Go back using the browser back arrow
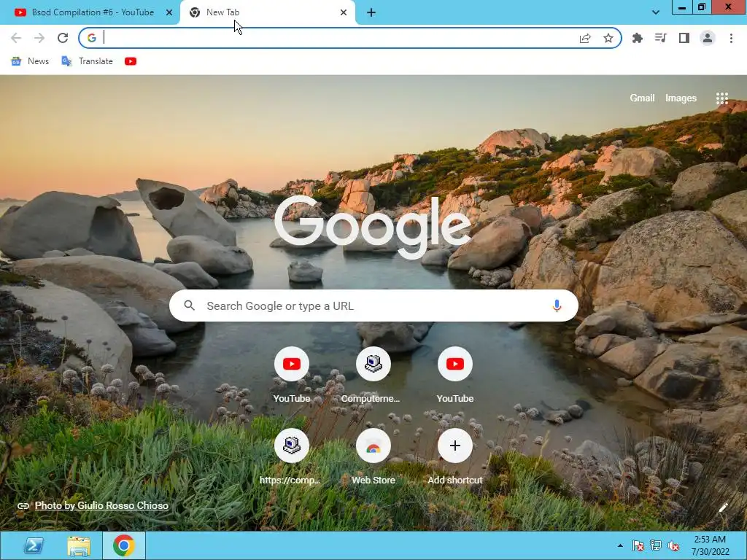747x560 pixels. tap(16, 38)
